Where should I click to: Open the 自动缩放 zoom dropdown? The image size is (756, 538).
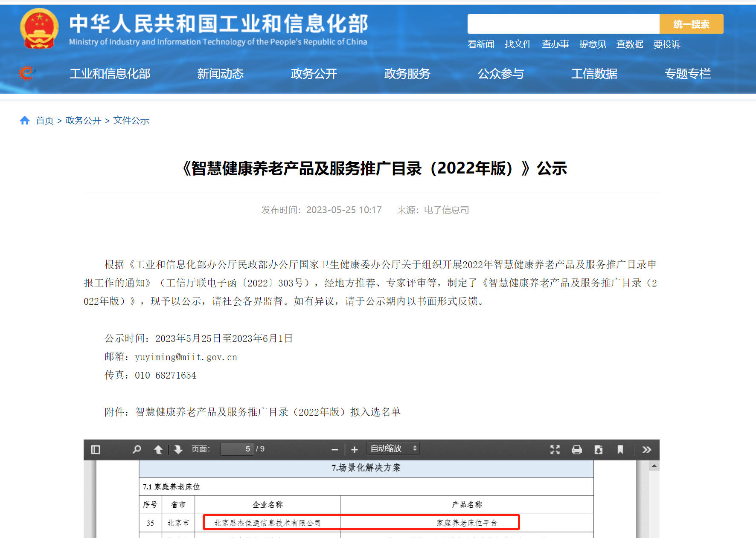coord(393,448)
